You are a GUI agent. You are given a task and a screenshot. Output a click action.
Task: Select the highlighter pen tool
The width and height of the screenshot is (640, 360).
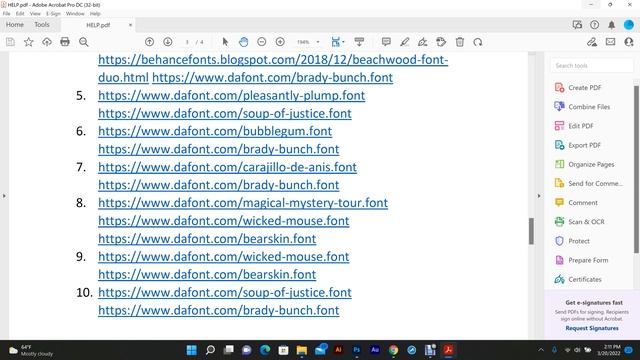point(404,42)
